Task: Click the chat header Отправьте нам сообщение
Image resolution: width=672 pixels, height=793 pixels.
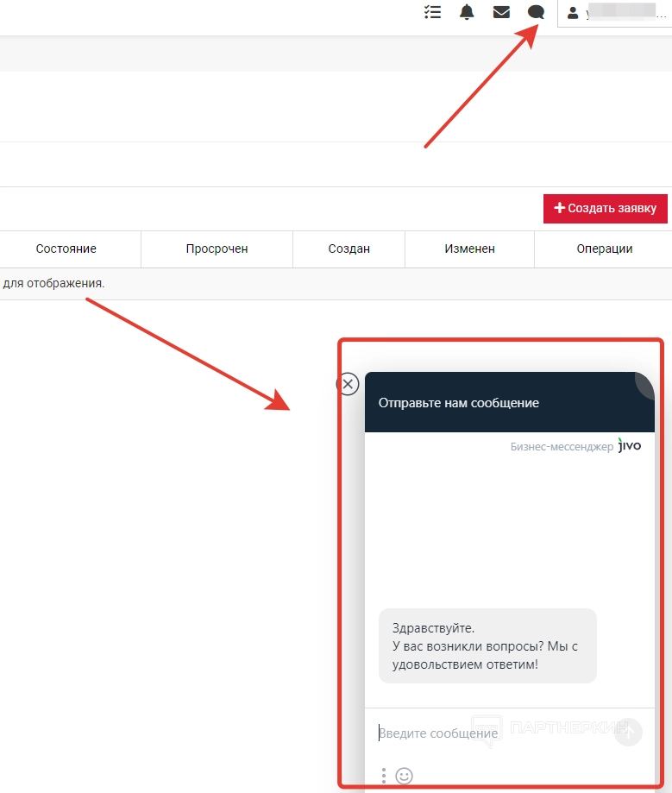Action: pos(510,403)
